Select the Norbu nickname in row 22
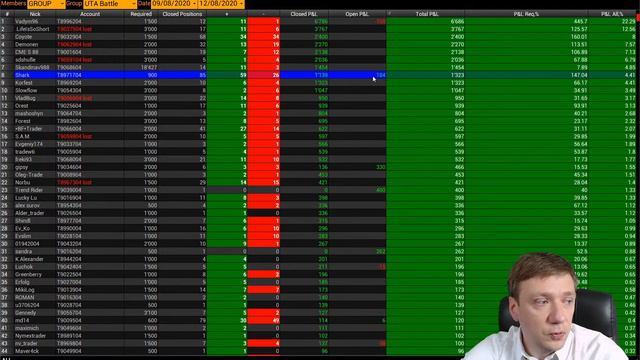The height and width of the screenshot is (360, 640). (x=23, y=182)
